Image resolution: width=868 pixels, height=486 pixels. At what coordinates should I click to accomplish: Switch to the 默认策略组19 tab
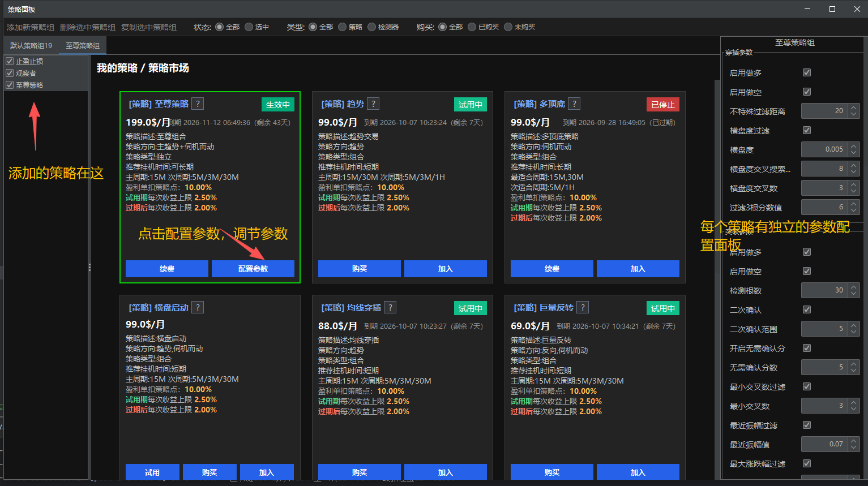click(31, 45)
